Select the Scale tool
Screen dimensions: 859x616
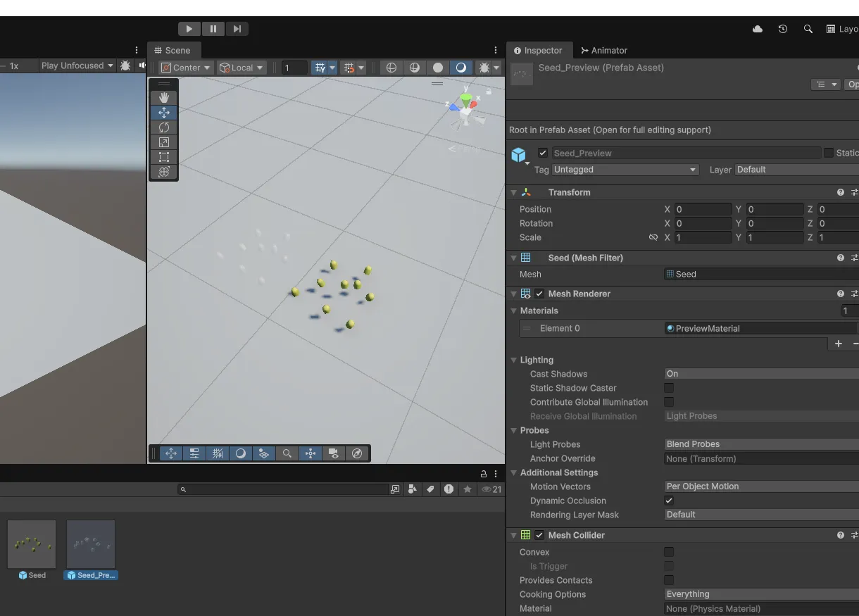coord(164,142)
